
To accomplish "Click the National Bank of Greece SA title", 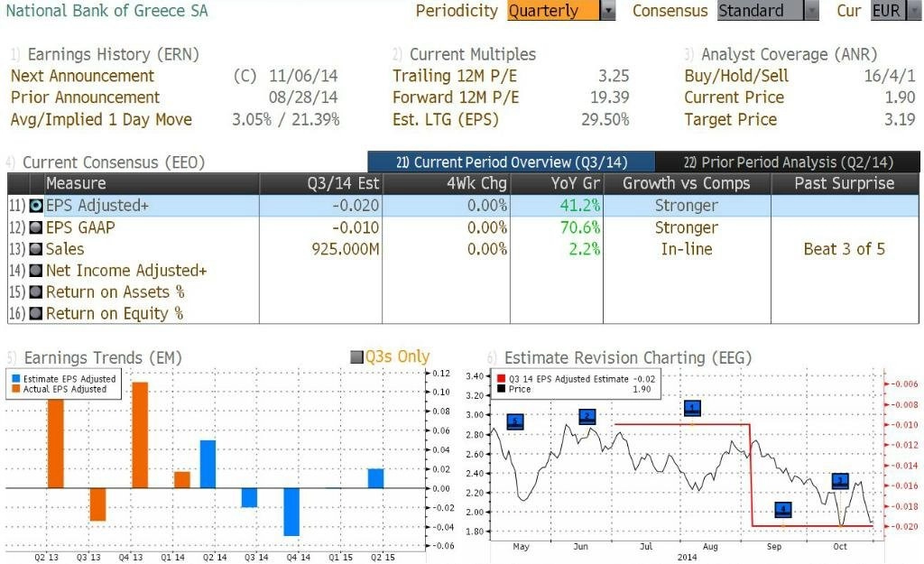I will (106, 11).
